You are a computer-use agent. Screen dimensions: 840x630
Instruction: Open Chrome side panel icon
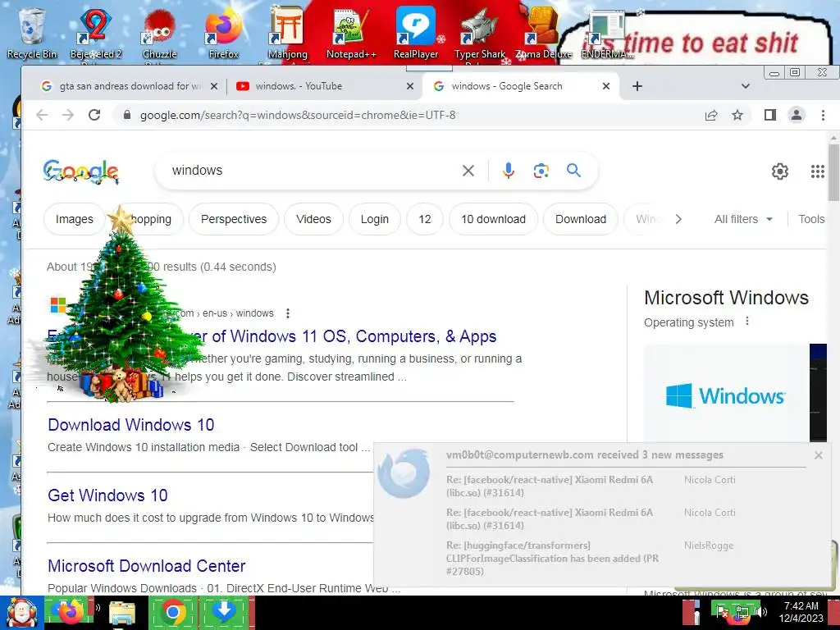769,115
